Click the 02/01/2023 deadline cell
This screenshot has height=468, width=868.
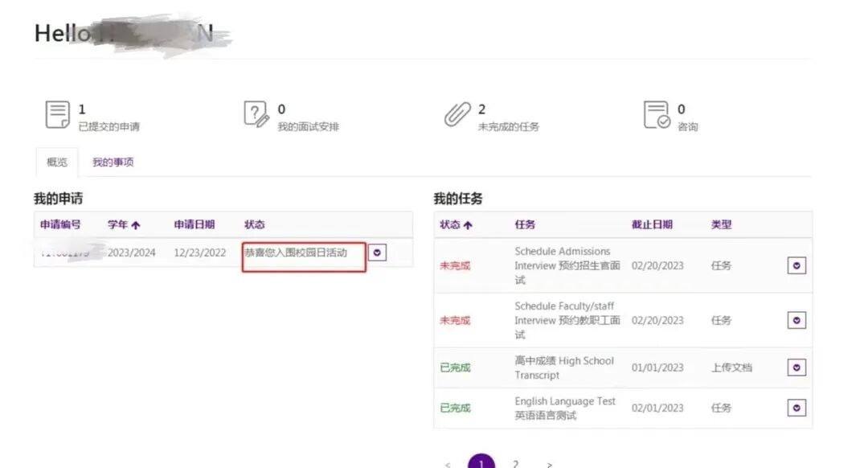pos(657,408)
